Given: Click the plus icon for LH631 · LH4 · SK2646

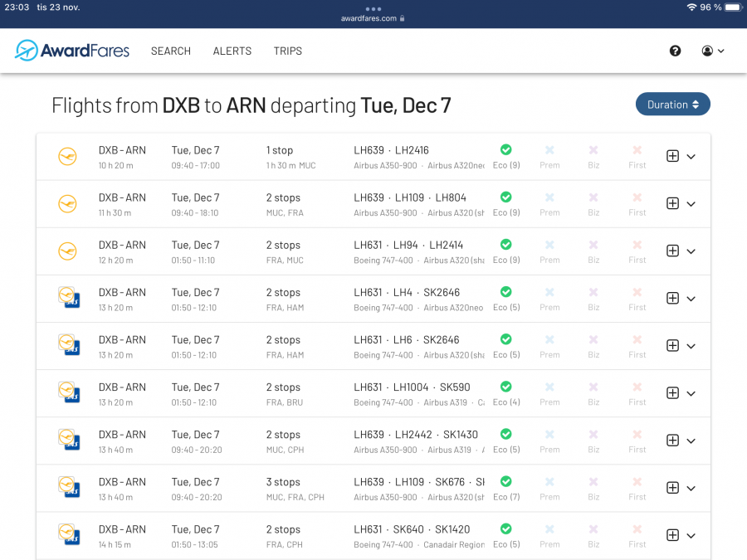Looking at the screenshot, I should click(672, 298).
